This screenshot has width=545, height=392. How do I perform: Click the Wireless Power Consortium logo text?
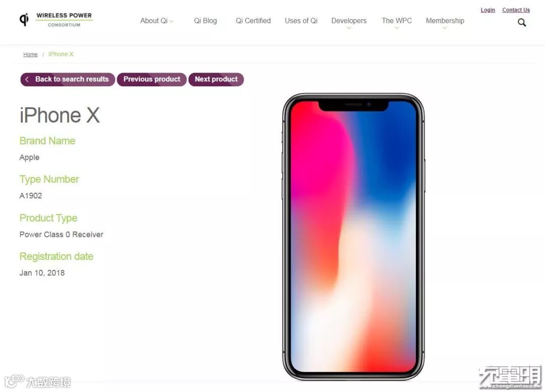tap(64, 20)
